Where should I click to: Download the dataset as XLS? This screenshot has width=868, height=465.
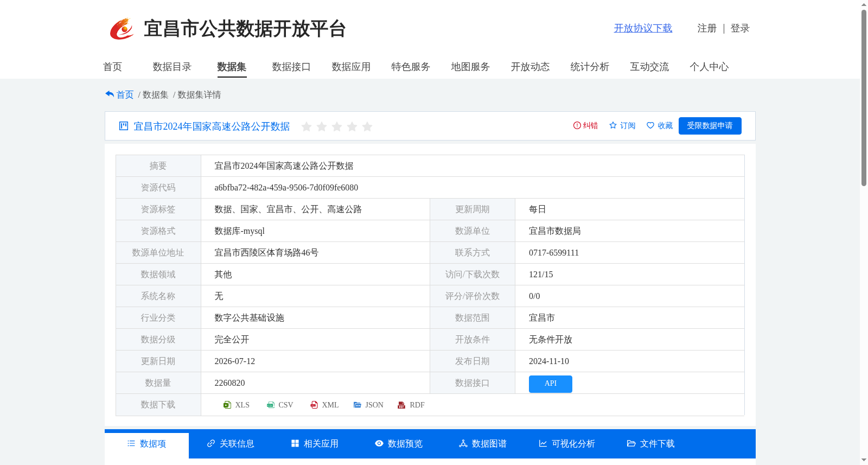pos(237,405)
